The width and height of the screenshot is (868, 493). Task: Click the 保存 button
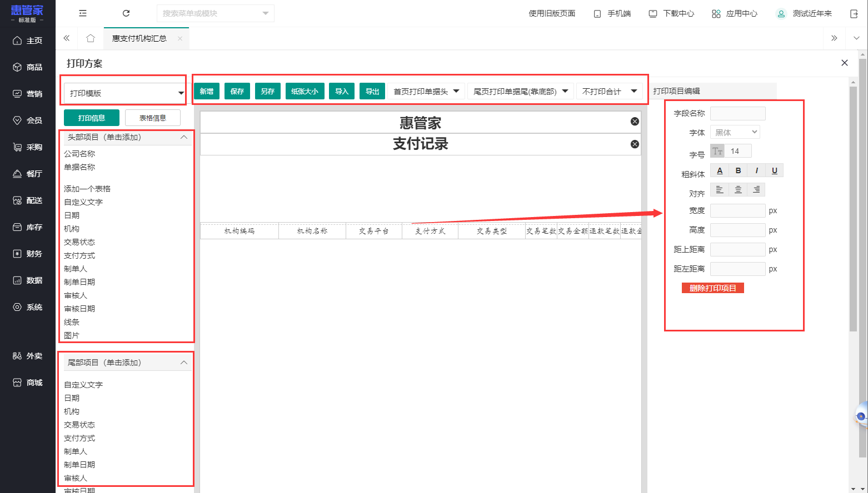click(x=237, y=91)
